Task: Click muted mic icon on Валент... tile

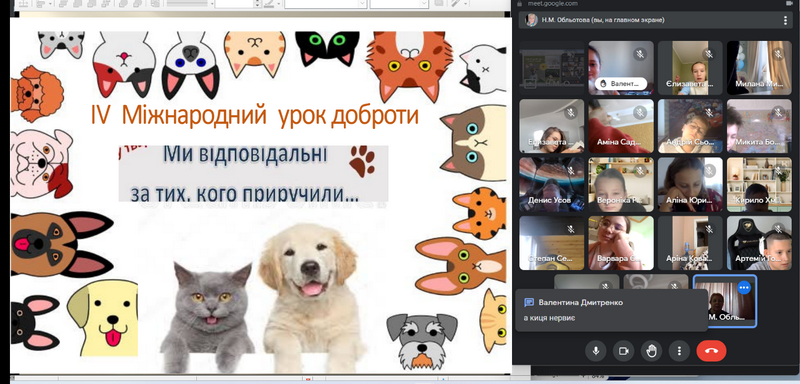Action: pyautogui.click(x=640, y=54)
